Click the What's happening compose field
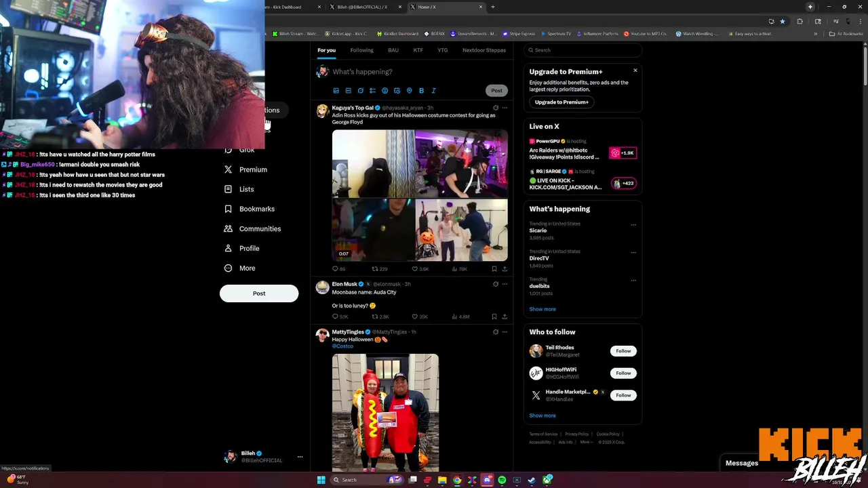 [x=418, y=72]
